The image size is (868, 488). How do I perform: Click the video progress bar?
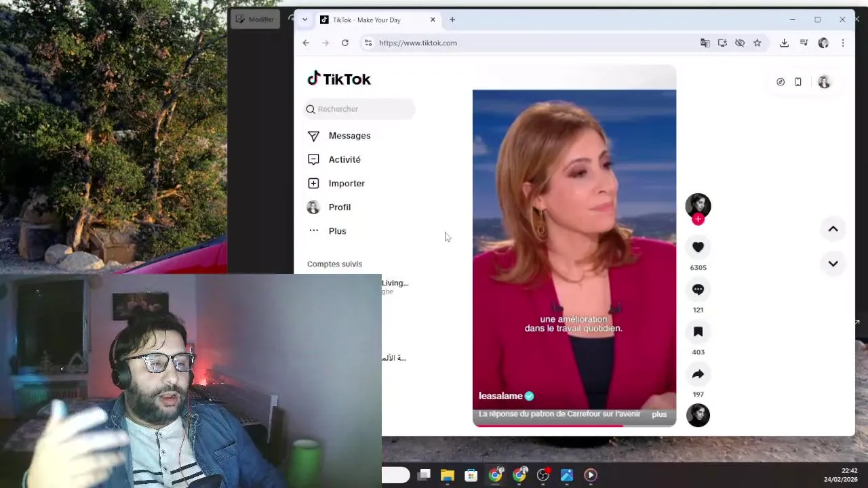(574, 426)
